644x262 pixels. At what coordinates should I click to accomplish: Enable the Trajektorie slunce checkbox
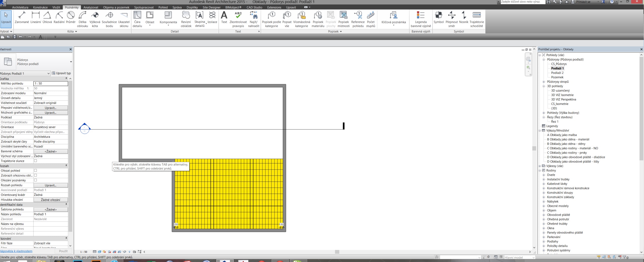point(36,161)
